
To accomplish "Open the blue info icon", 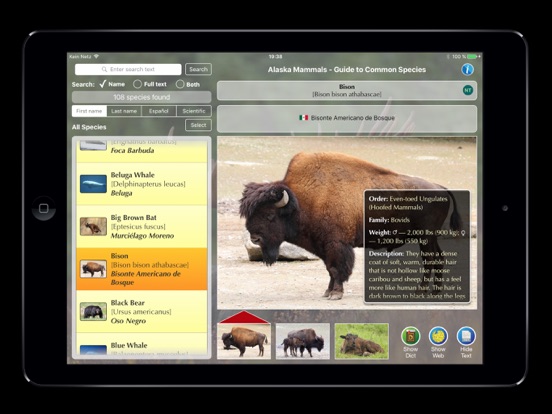I will [467, 69].
